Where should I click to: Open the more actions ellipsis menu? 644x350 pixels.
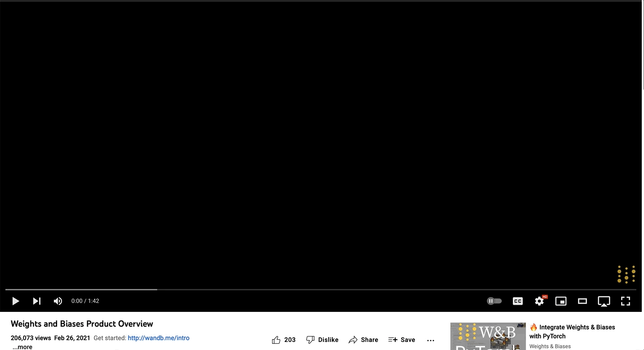[431, 340]
